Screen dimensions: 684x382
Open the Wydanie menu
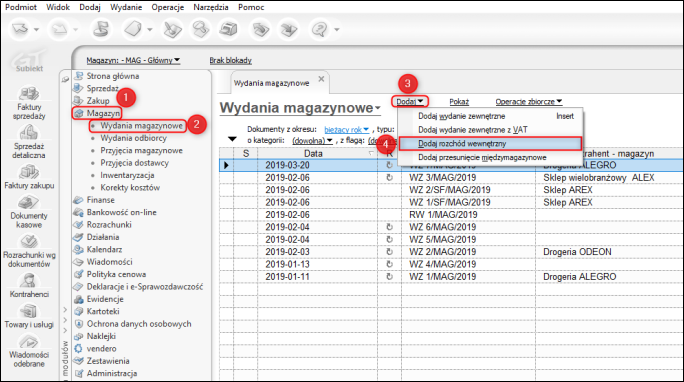tap(126, 7)
